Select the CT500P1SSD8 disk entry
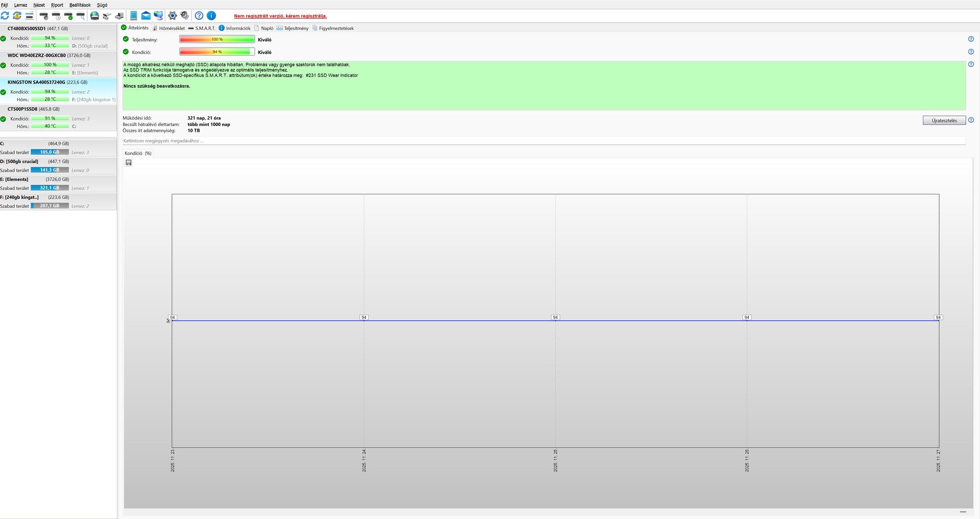 [x=58, y=118]
